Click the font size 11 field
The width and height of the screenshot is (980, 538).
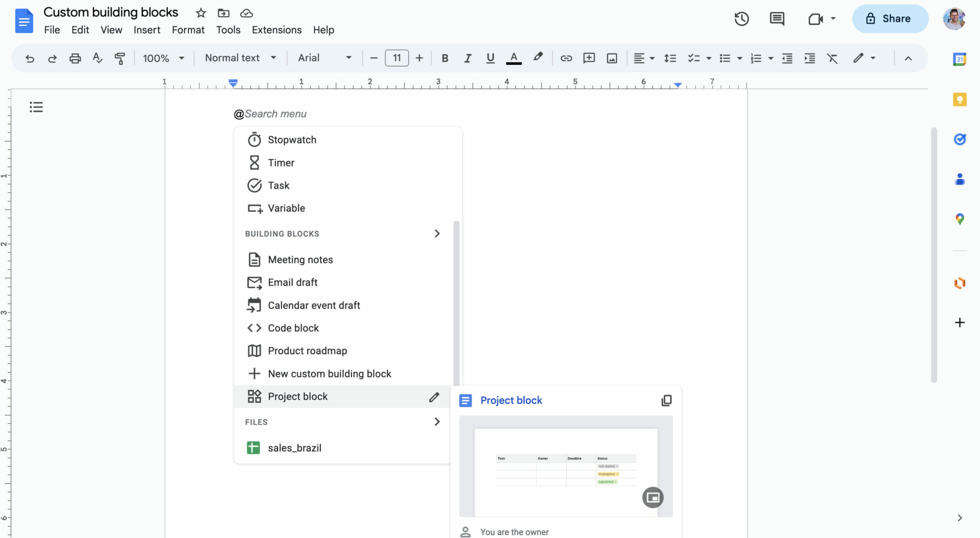pos(397,58)
